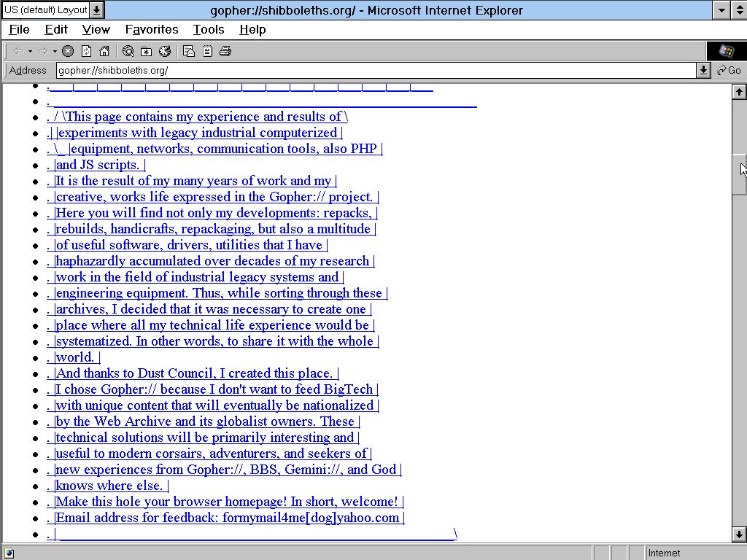This screenshot has height=560, width=747.
Task: Click the Go button beside address bar
Action: pyautogui.click(x=729, y=70)
